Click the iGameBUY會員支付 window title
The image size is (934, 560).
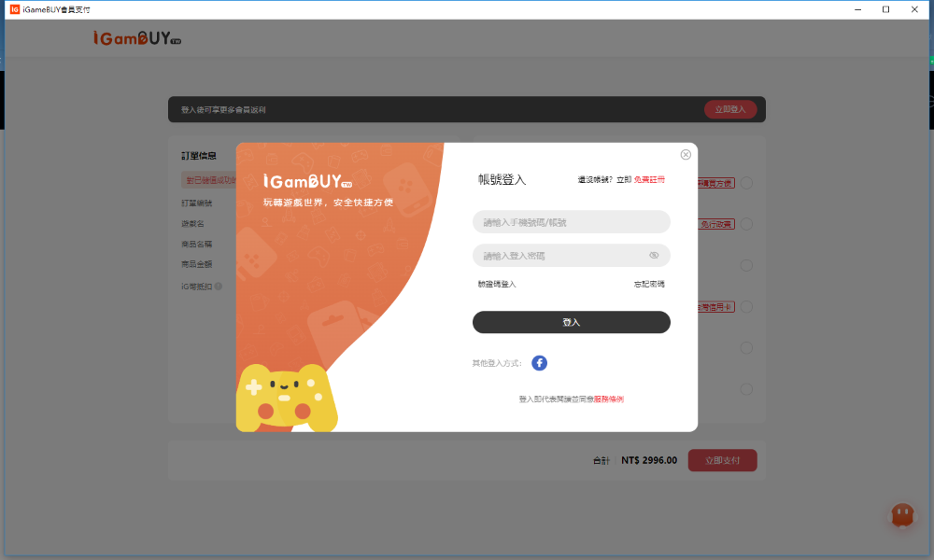[x=57, y=9]
